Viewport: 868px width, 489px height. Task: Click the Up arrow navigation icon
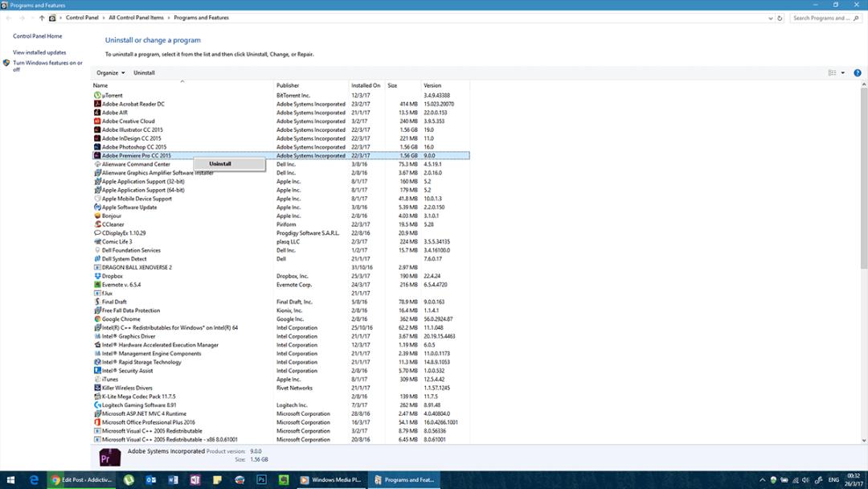(42, 18)
